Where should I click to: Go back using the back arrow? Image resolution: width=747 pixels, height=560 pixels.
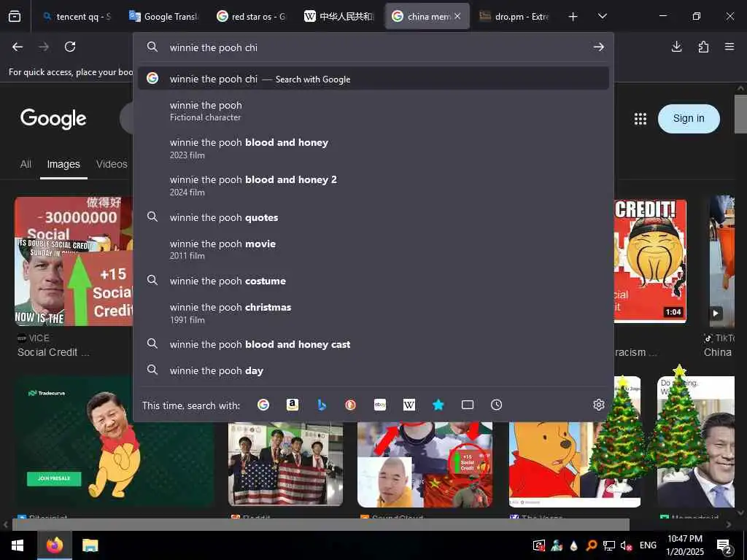click(x=18, y=47)
